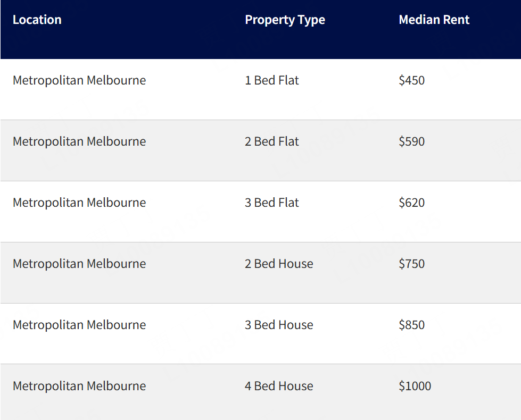Select the 2 Bed House cell
This screenshot has width=521, height=420.
coord(279,264)
